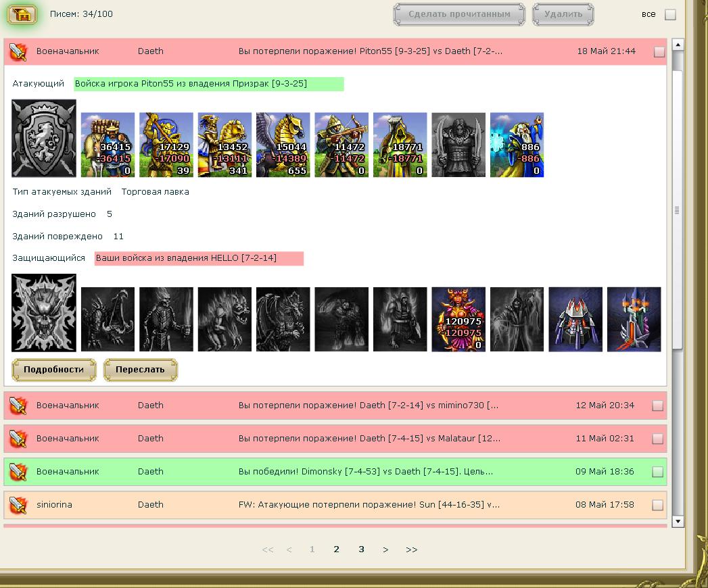
Task: Click the Подробности button
Action: [53, 370]
